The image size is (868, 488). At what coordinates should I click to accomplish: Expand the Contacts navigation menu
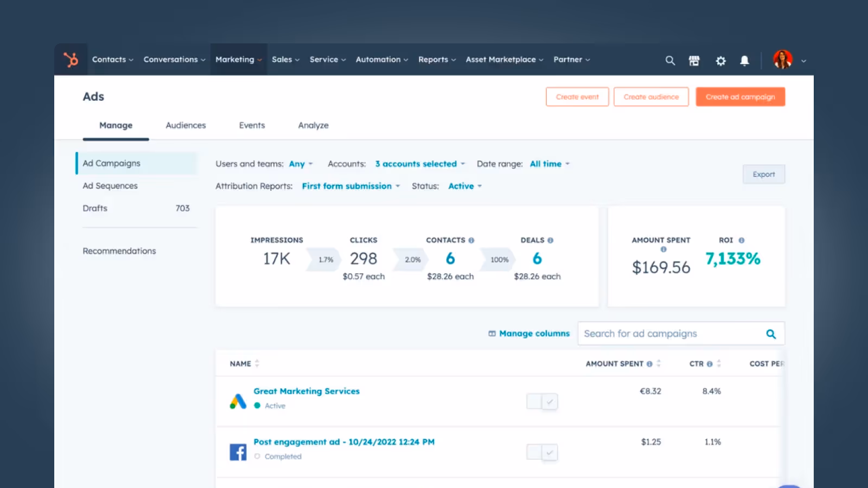[112, 60]
